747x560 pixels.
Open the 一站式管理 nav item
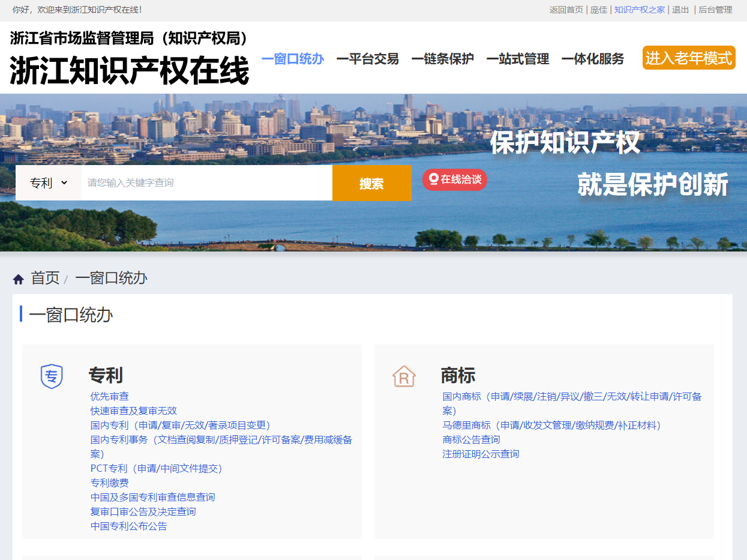[517, 59]
